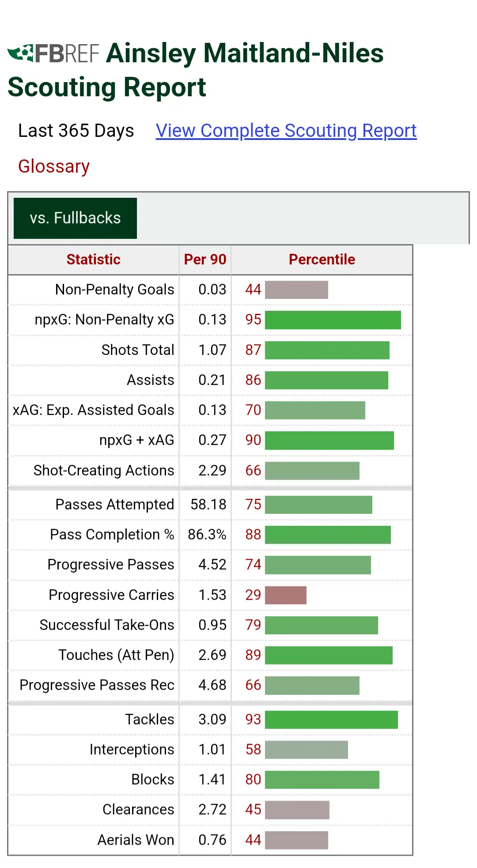
Task: Click the Assists statistic label
Action: click(x=151, y=380)
